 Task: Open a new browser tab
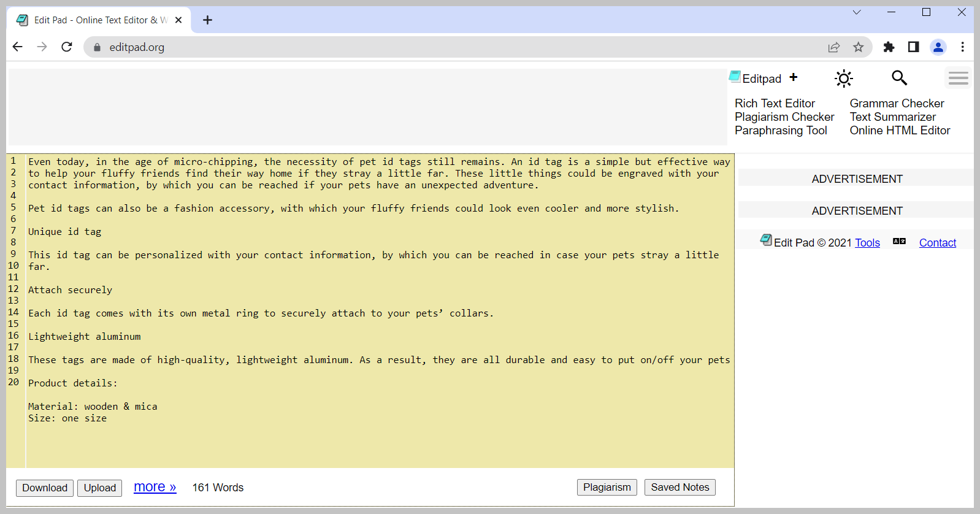click(208, 20)
